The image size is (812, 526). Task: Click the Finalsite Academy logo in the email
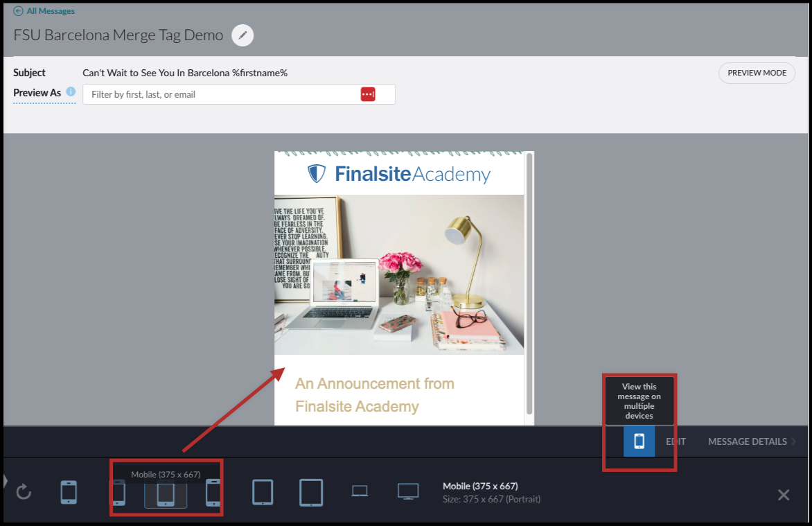399,174
